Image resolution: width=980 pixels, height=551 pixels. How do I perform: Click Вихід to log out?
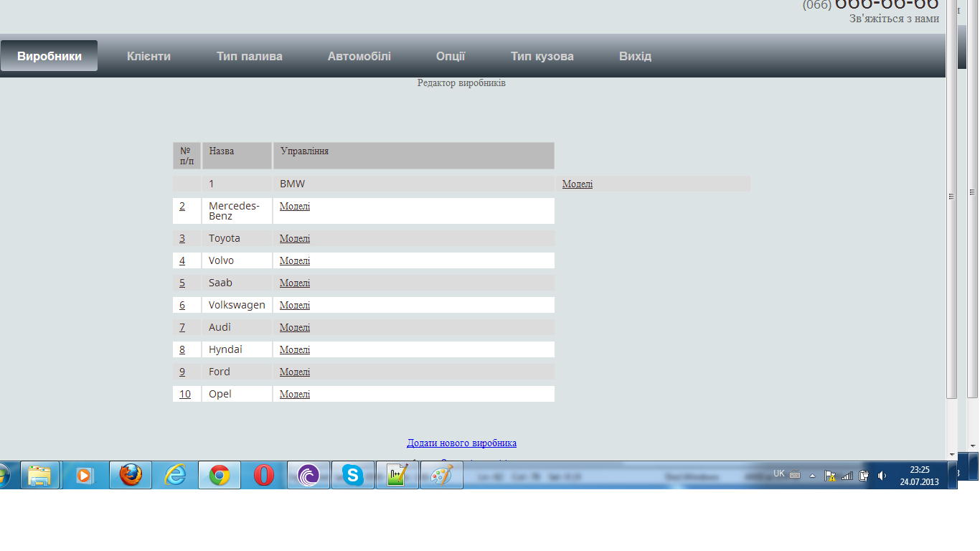pyautogui.click(x=636, y=56)
